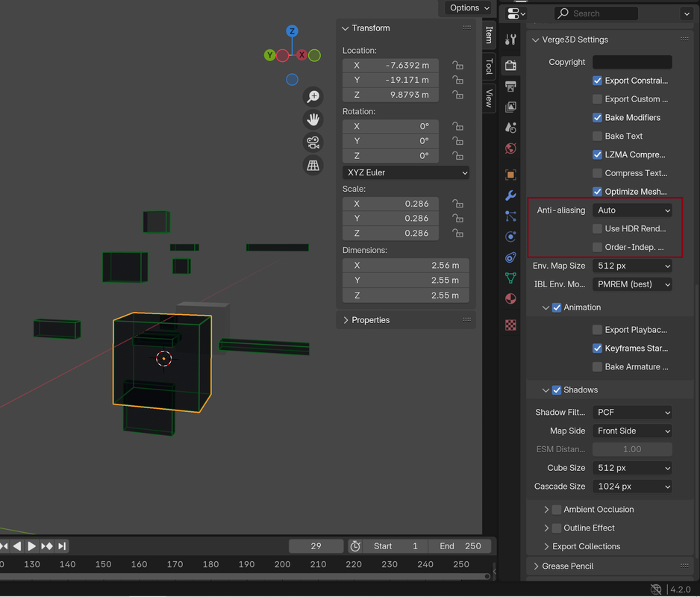Switch to the Tool sidebar tab
700x597 pixels.
click(490, 66)
